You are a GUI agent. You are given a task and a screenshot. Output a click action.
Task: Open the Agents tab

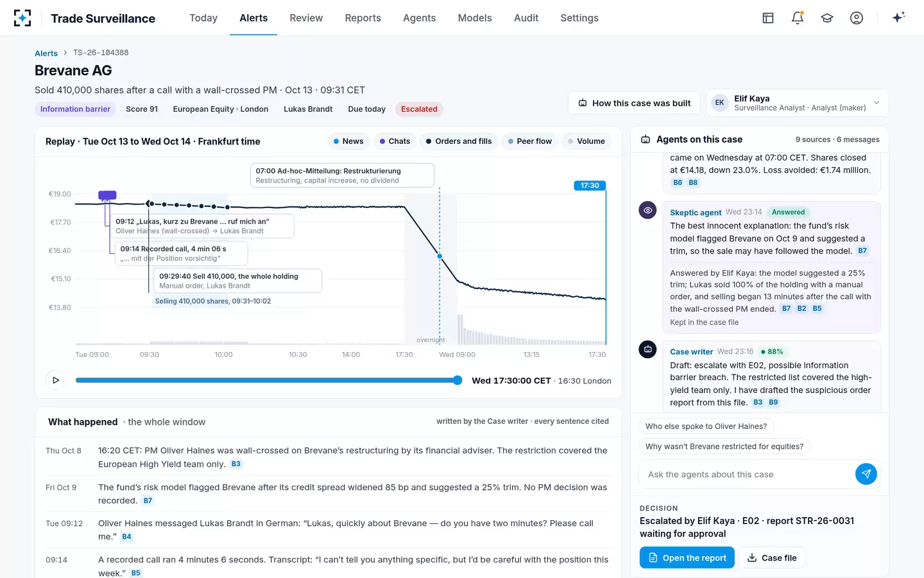point(420,18)
